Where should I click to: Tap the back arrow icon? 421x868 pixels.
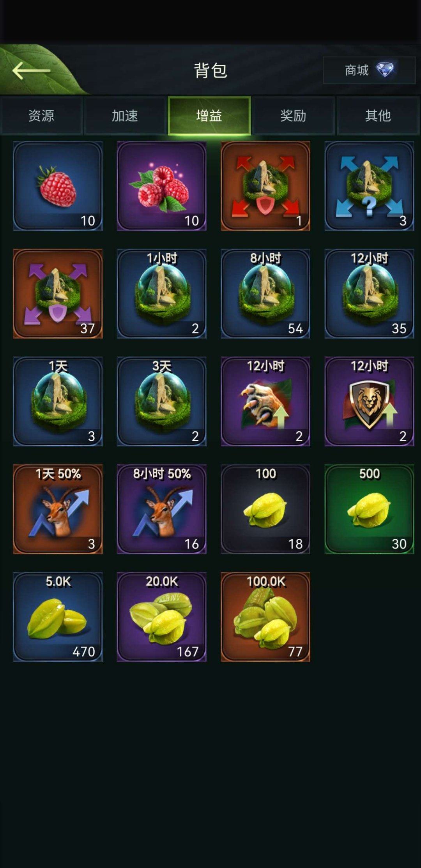click(x=32, y=71)
